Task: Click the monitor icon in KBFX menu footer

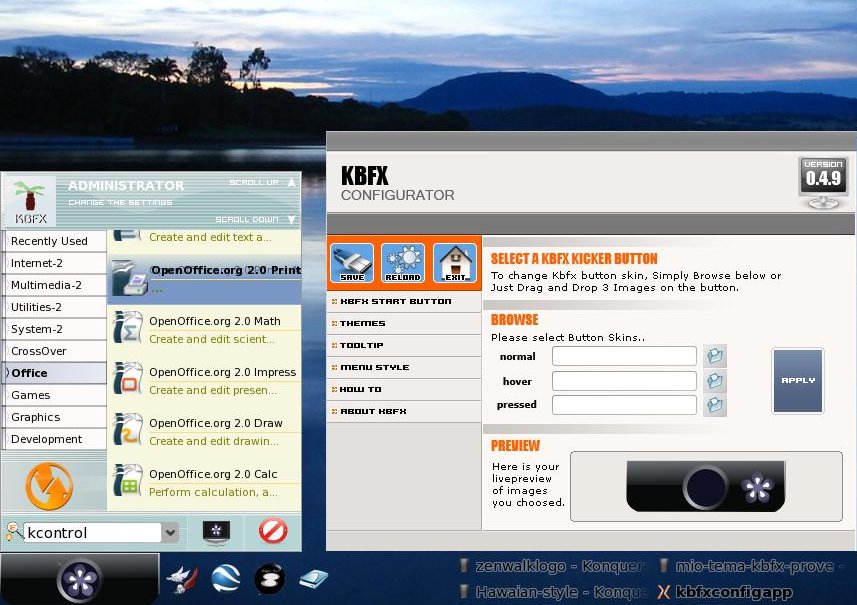Action: pos(216,532)
